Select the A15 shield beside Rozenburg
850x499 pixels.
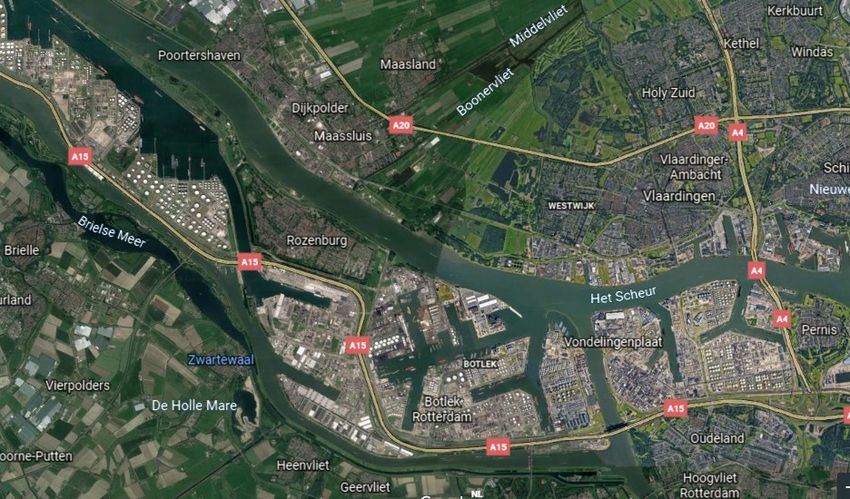point(249,262)
